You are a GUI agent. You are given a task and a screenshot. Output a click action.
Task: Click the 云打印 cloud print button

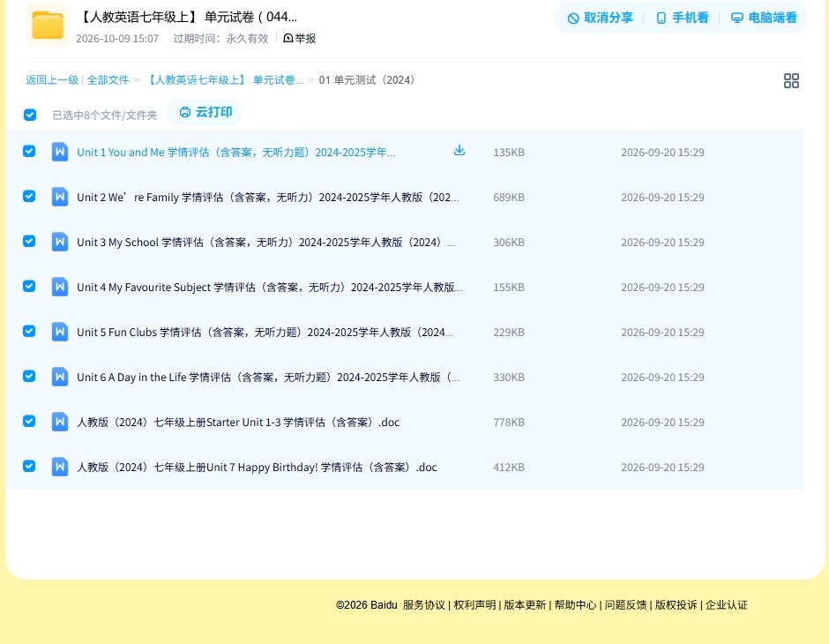tap(205, 112)
